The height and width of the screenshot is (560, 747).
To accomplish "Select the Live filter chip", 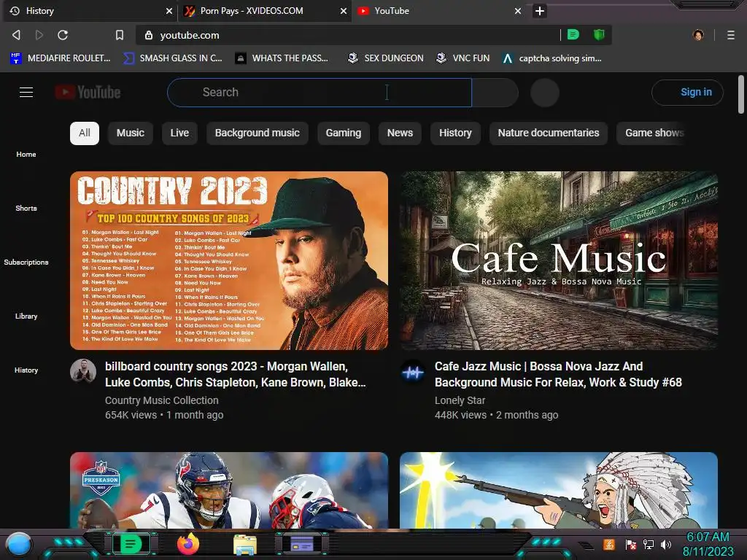I will click(x=179, y=133).
